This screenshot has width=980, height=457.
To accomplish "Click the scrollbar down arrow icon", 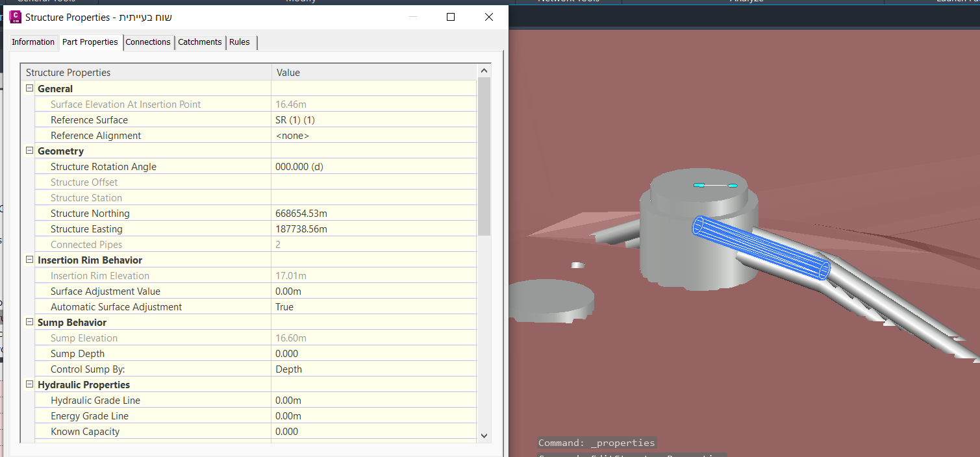I will (x=484, y=435).
